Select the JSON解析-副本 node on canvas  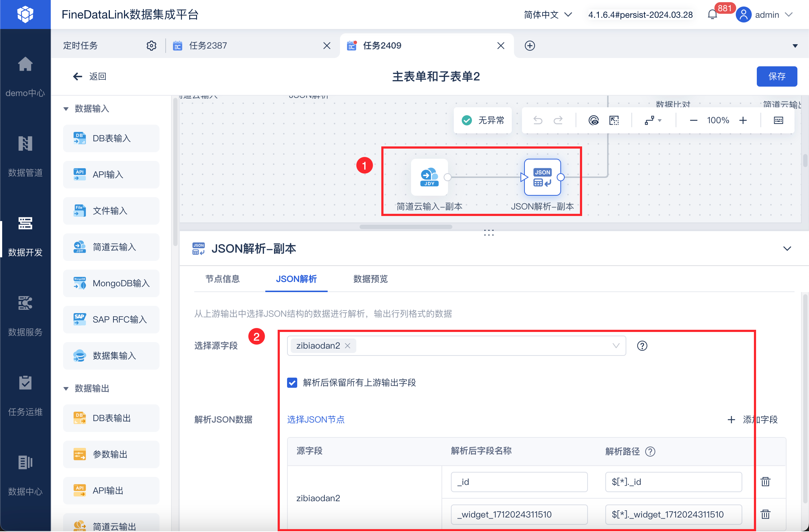(542, 177)
